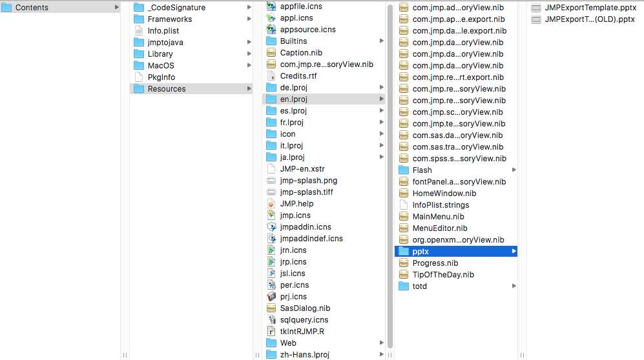The width and height of the screenshot is (644, 360).
Task: Click the jmpaddindef.icns file icon
Action: coord(271,238)
